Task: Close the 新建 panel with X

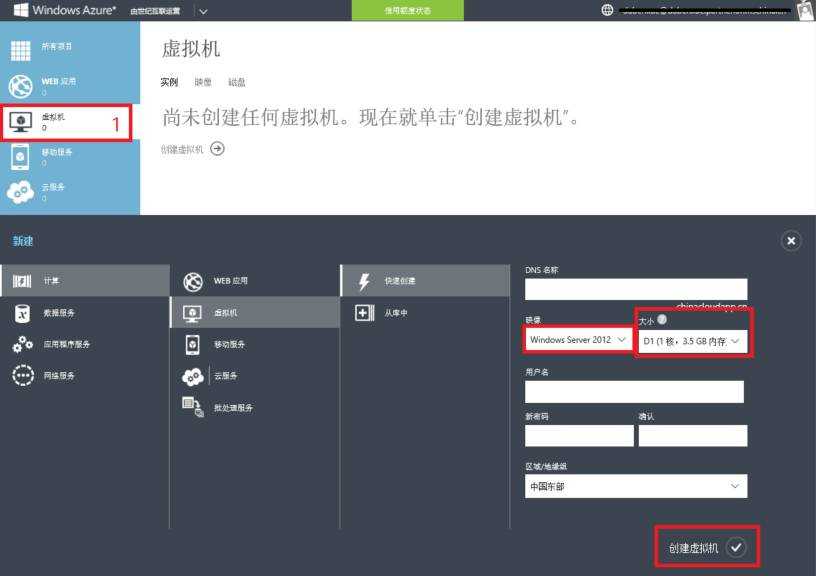Action: pos(791,241)
